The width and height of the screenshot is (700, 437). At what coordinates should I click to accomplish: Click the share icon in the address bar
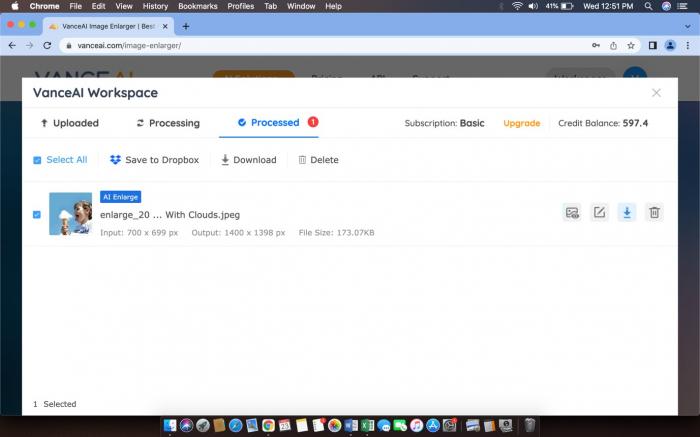click(x=613, y=46)
